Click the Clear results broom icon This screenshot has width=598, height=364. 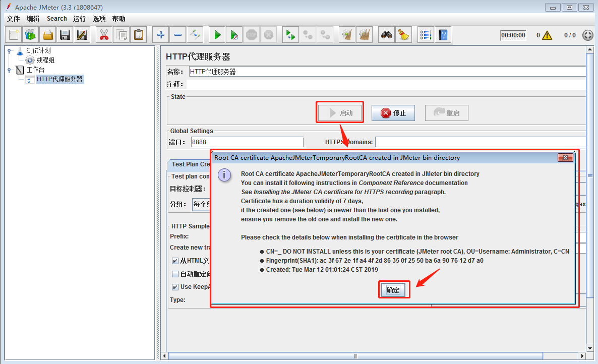[x=347, y=35]
